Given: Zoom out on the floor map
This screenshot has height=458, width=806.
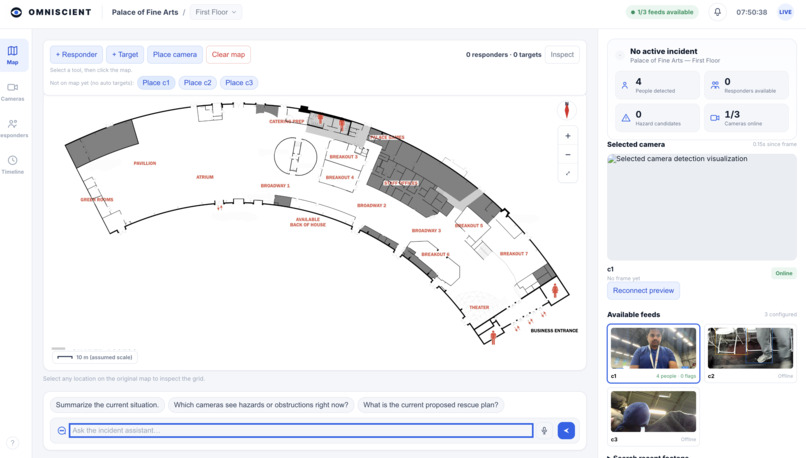Looking at the screenshot, I should (567, 155).
